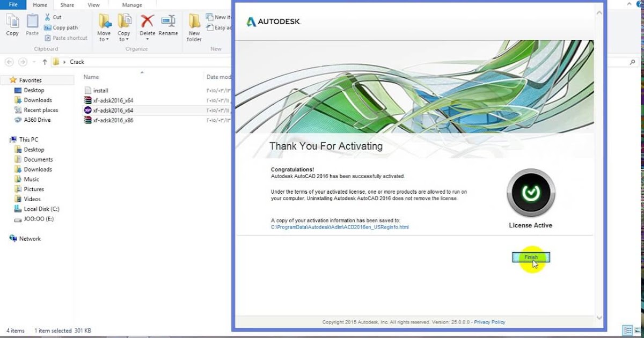Switch to the Share ribbon tab
Image resolution: width=644 pixels, height=338 pixels.
(67, 5)
